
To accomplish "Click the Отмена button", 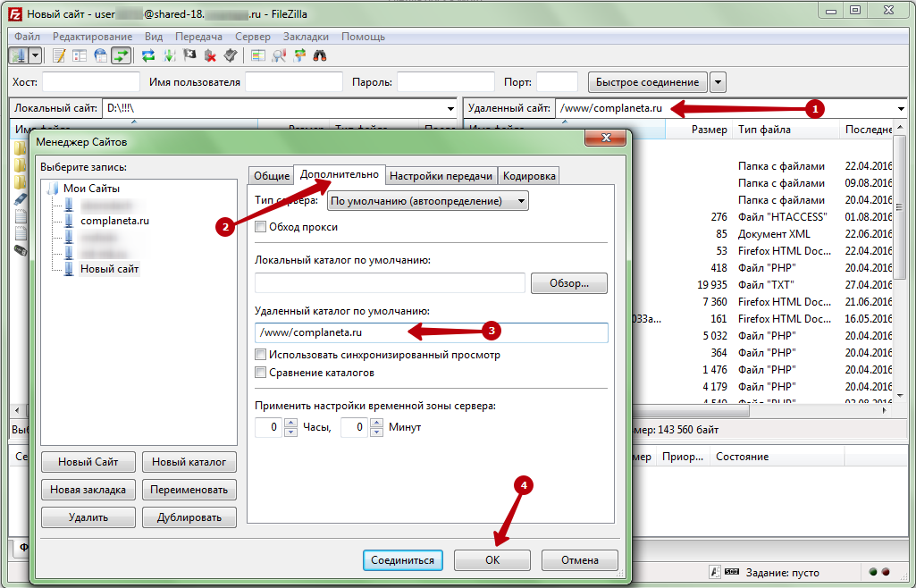I will (579, 560).
